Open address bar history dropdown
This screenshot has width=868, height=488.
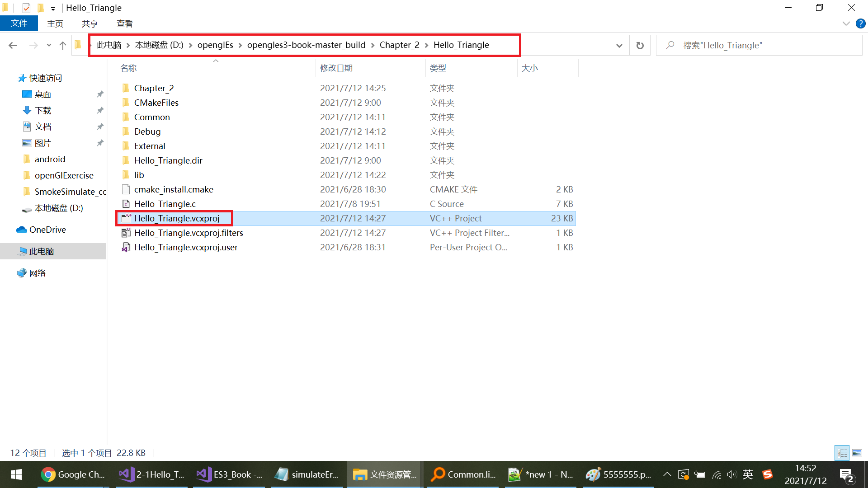click(x=619, y=45)
